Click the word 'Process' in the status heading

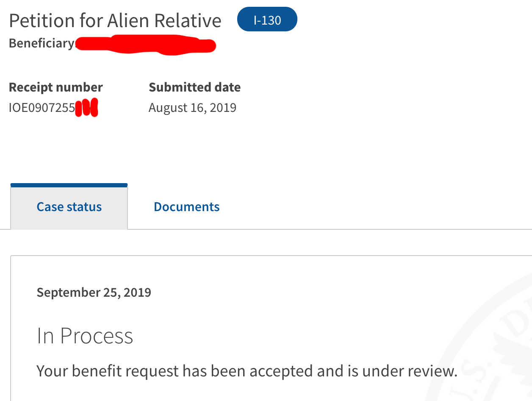pyautogui.click(x=97, y=336)
